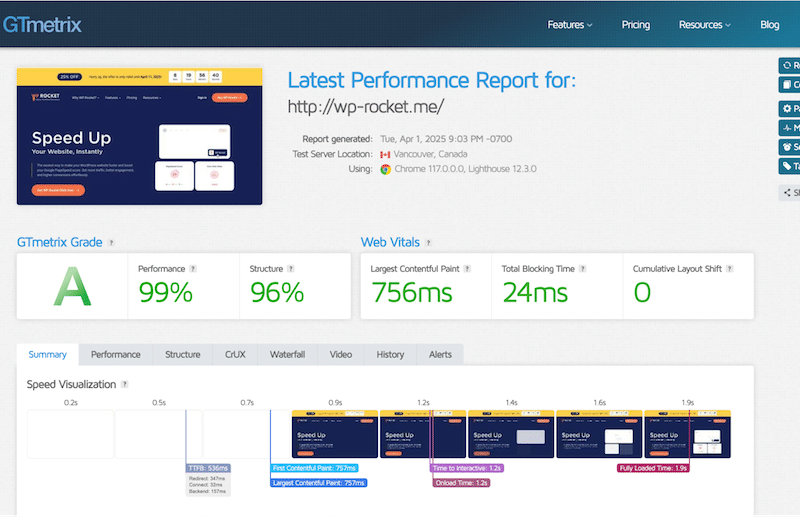This screenshot has width=800, height=517.
Task: Click the GTmetrix logo
Action: (43, 22)
